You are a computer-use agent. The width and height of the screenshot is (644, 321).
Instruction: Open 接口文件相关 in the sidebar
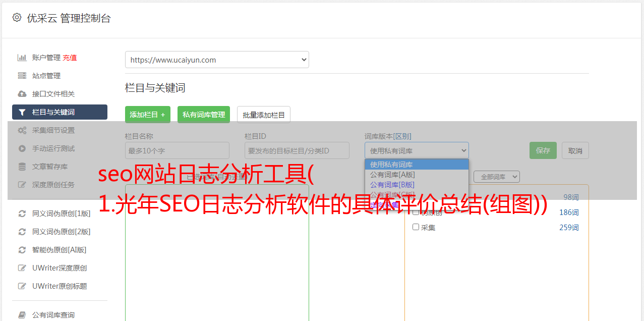coord(53,94)
